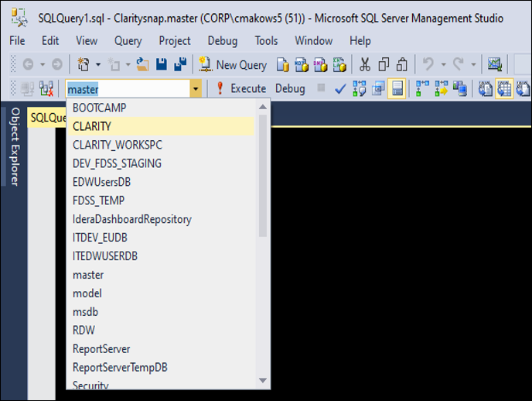Open the Undo history dropdown arrow

pyautogui.click(x=442, y=65)
